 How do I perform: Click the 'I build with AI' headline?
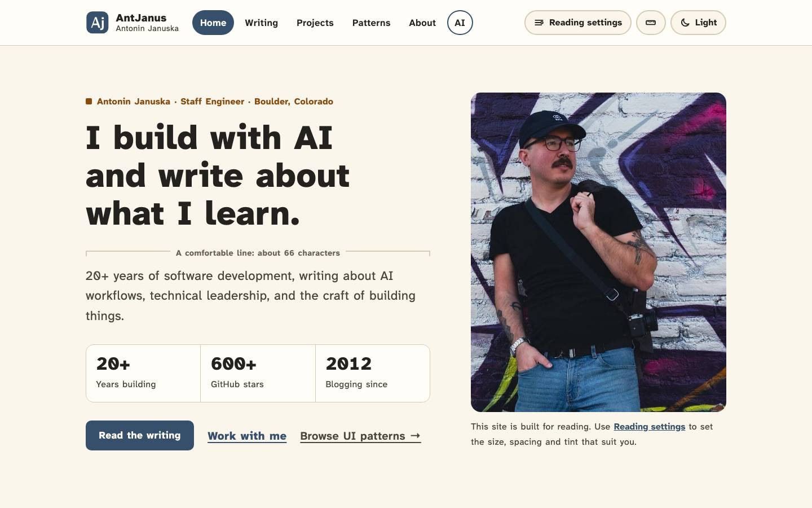pos(218,176)
